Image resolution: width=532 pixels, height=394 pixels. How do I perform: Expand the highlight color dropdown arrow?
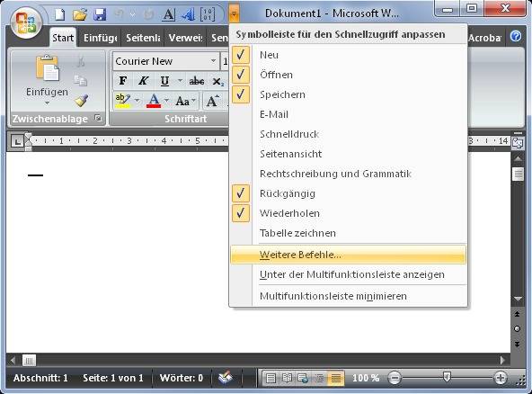[x=137, y=101]
